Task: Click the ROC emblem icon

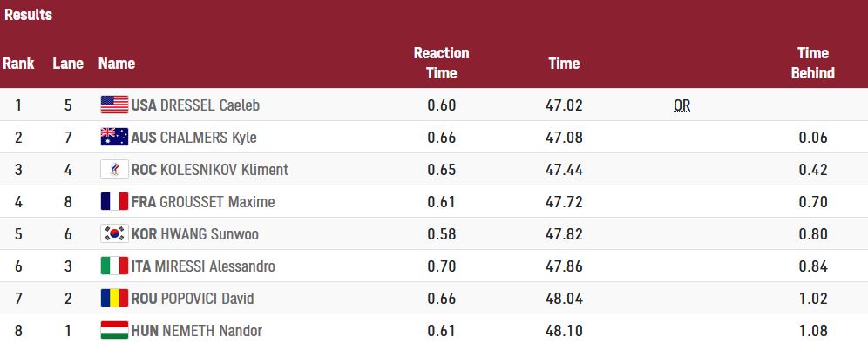Action: [x=114, y=169]
